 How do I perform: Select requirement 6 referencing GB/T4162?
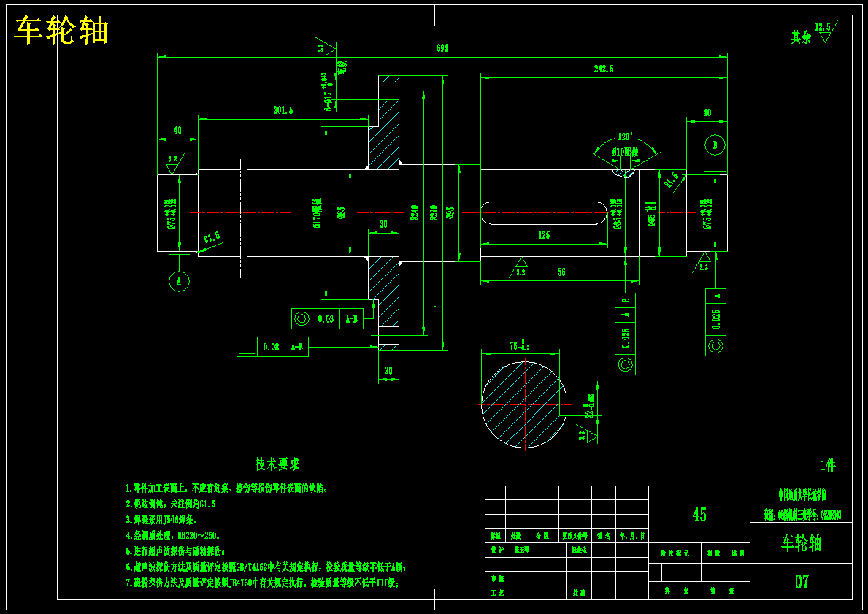266,567
